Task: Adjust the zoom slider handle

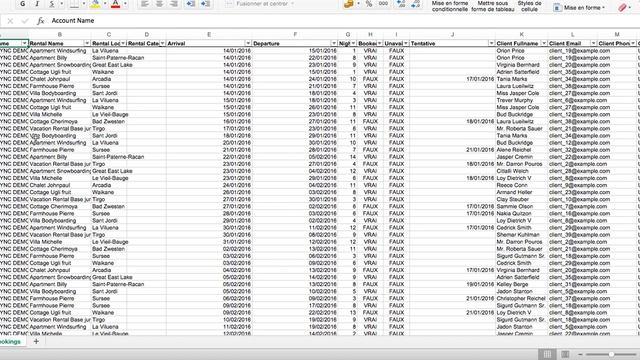Action: click(611, 354)
